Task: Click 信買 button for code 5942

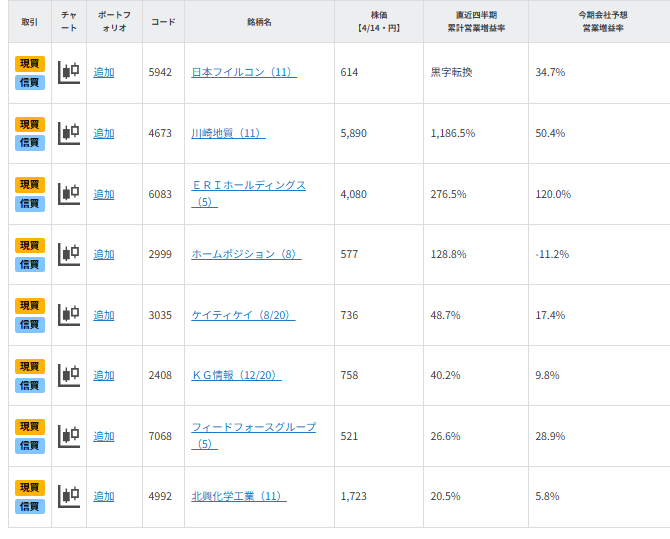Action: [30, 82]
